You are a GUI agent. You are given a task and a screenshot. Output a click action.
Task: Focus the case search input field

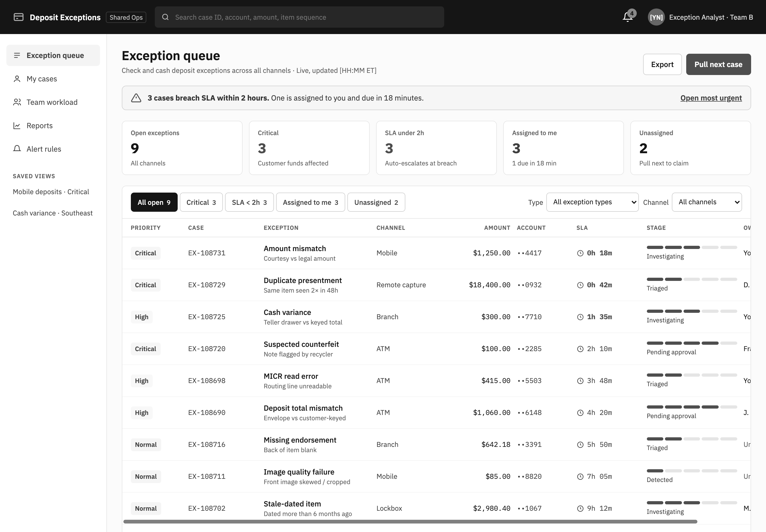pyautogui.click(x=299, y=17)
